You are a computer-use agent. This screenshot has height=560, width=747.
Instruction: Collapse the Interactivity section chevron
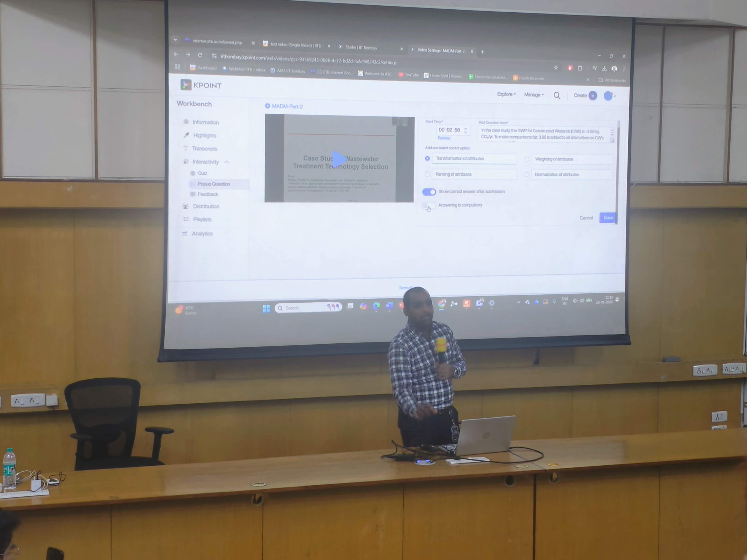(227, 162)
